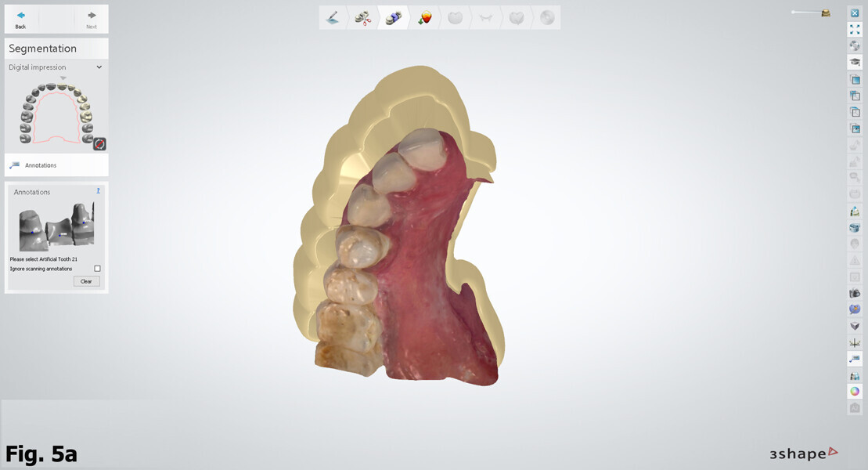The image size is (868, 470).
Task: Click the reset teeth selection icon
Action: [x=99, y=144]
